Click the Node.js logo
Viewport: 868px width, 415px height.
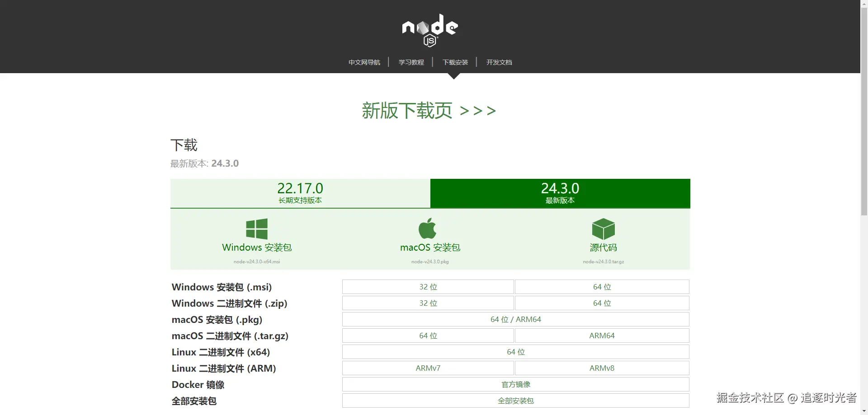(x=430, y=30)
